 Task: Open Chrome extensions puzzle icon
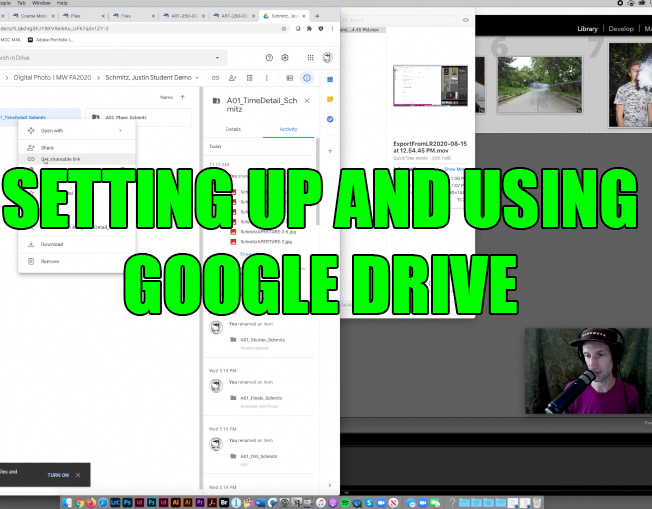[x=309, y=29]
